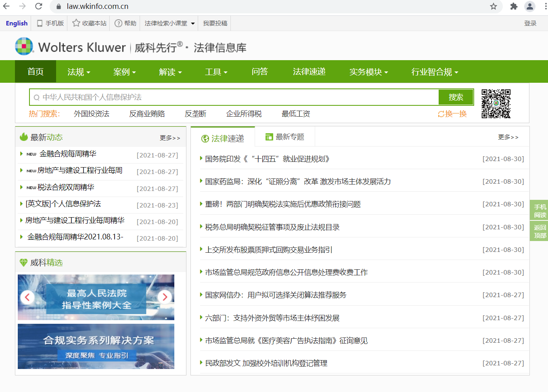Viewport: 548px width, 392px height.
Task: Expand the 法律检索小课堂 dropdown
Action: tap(170, 23)
